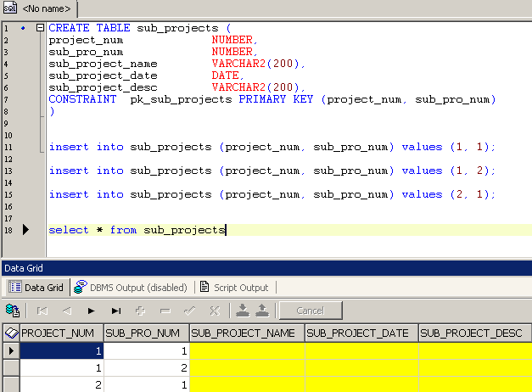Click the delete record minus icon

165,311
